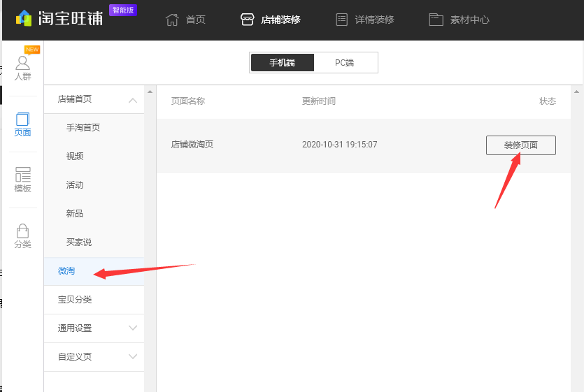Image resolution: width=584 pixels, height=392 pixels.
Task: Click the 淘宝旺铺 logo icon
Action: [24, 18]
